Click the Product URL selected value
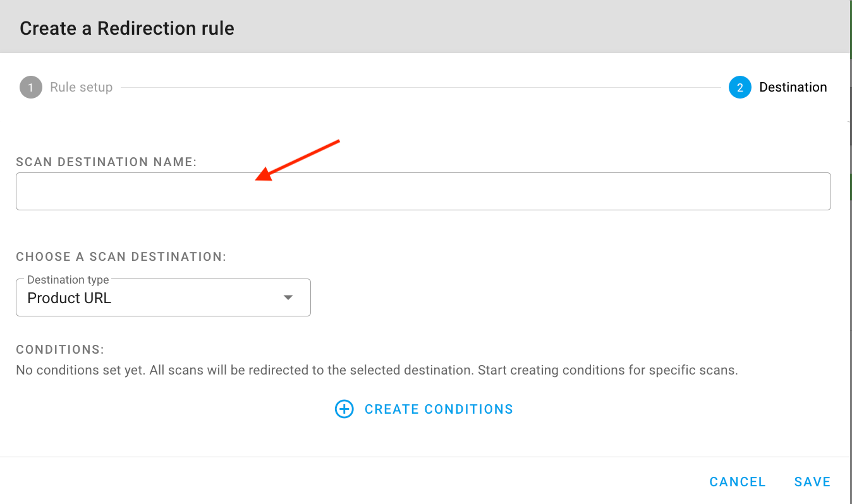 (70, 298)
